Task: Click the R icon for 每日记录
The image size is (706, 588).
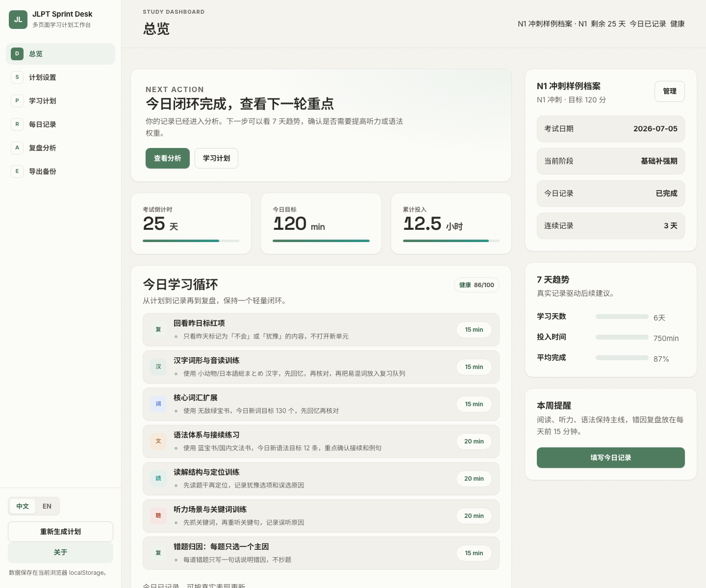Action: tap(17, 124)
